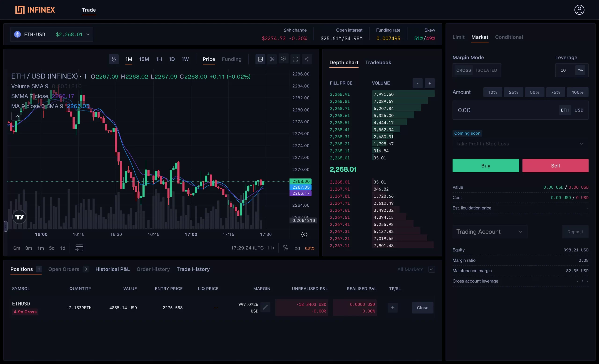Open chart settings gear icon
This screenshot has width=599, height=364.
pyautogui.click(x=283, y=59)
